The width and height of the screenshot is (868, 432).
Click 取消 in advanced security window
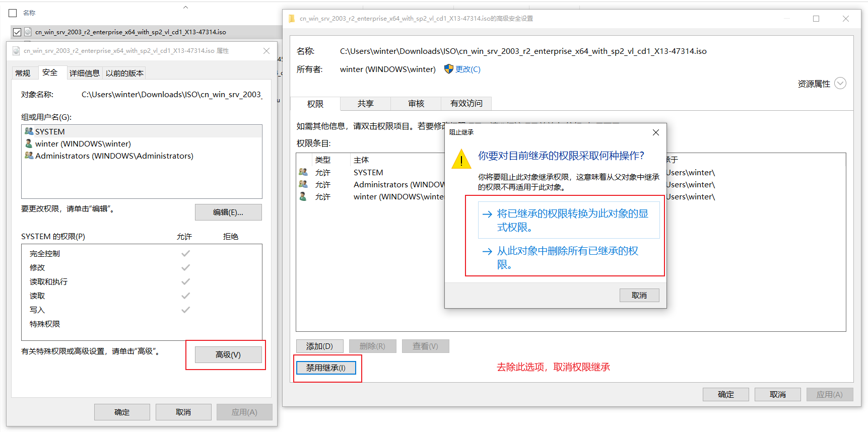point(778,395)
